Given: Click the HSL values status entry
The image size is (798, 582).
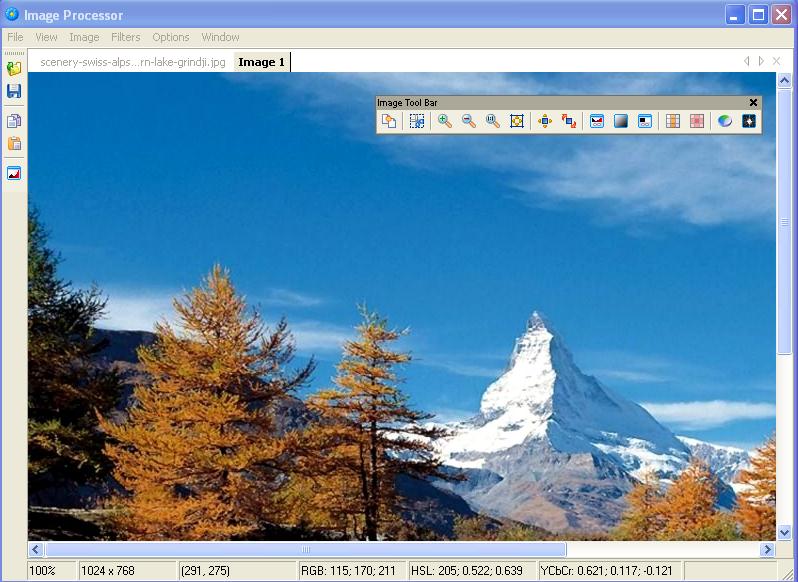Looking at the screenshot, I should pos(472,571).
